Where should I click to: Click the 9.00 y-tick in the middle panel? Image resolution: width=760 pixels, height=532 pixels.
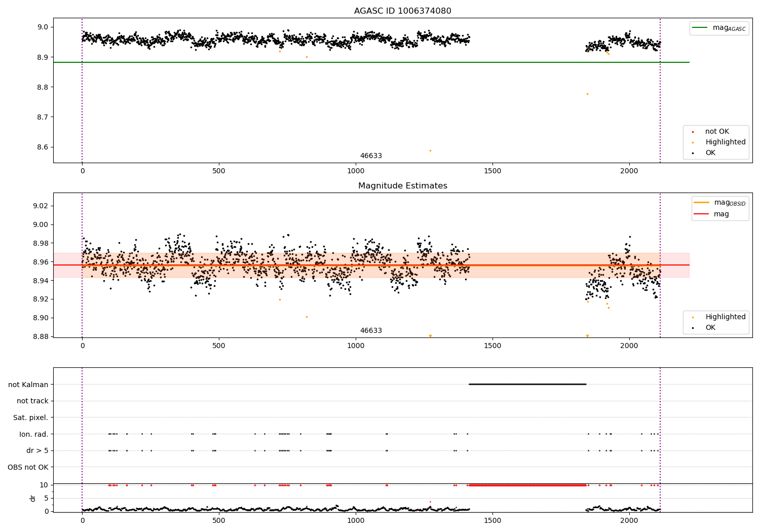[41, 225]
